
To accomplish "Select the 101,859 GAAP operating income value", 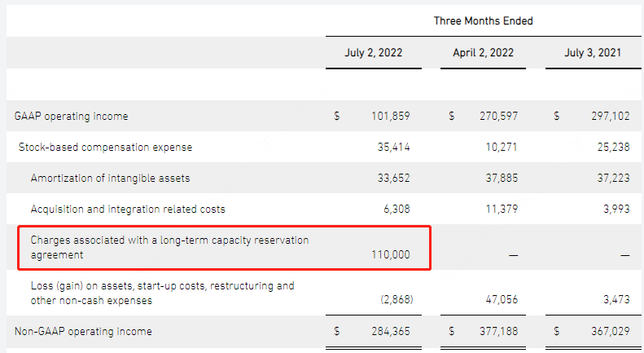I will 391,116.
